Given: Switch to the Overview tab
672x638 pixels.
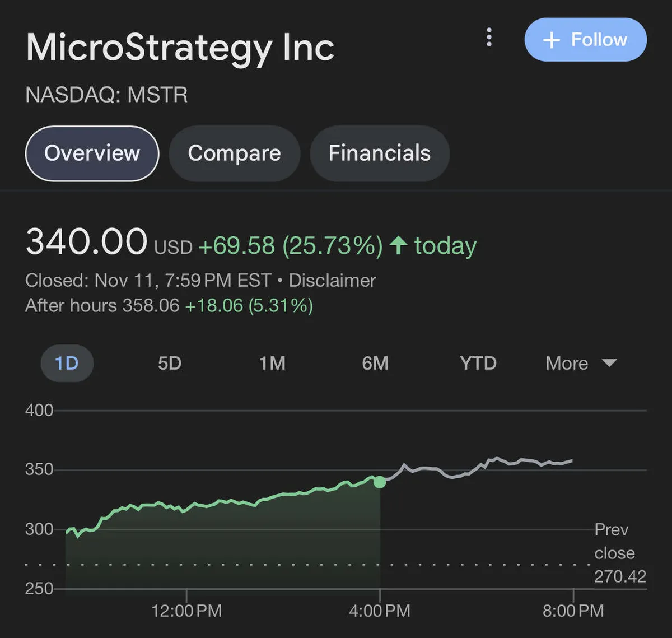Looking at the screenshot, I should coord(92,153).
